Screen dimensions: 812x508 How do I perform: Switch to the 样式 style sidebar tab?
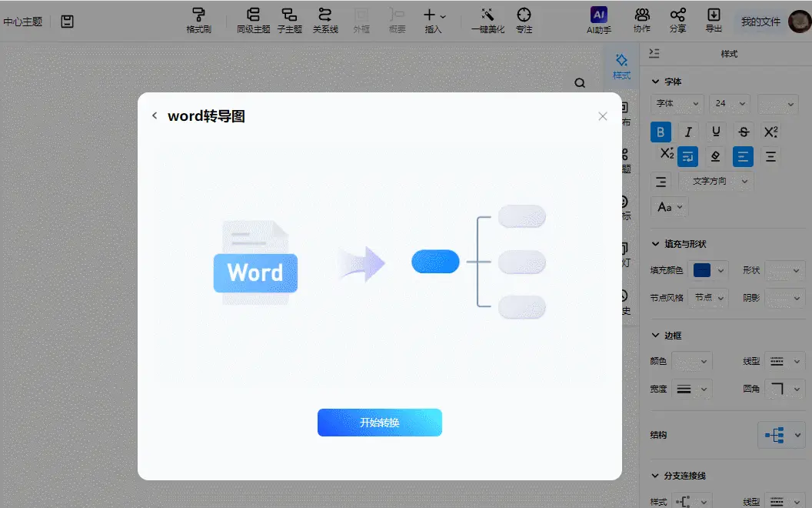coord(621,66)
